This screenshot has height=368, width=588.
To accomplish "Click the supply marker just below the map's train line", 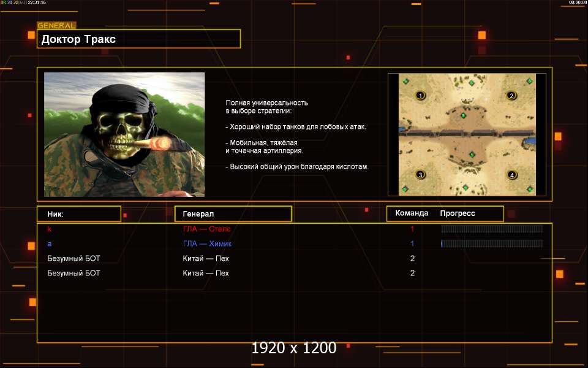I will coord(472,155).
